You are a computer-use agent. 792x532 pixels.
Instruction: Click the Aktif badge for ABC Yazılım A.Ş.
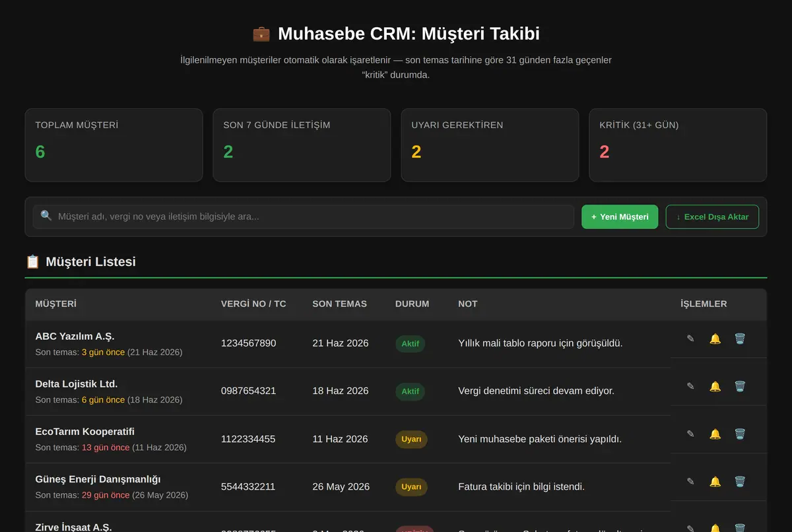coord(411,343)
